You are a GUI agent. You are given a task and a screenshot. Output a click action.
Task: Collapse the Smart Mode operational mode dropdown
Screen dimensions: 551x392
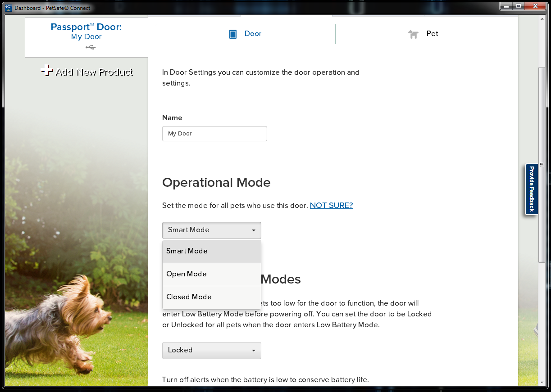211,230
